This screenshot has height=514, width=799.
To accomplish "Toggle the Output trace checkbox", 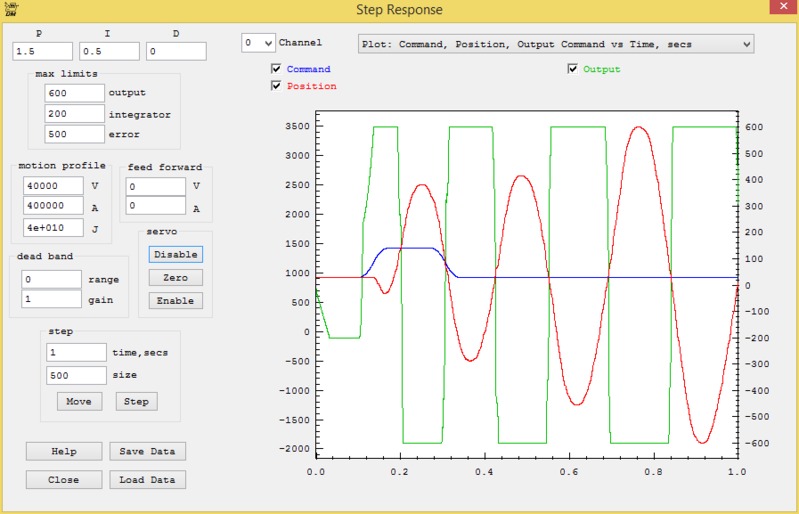I will (x=573, y=69).
